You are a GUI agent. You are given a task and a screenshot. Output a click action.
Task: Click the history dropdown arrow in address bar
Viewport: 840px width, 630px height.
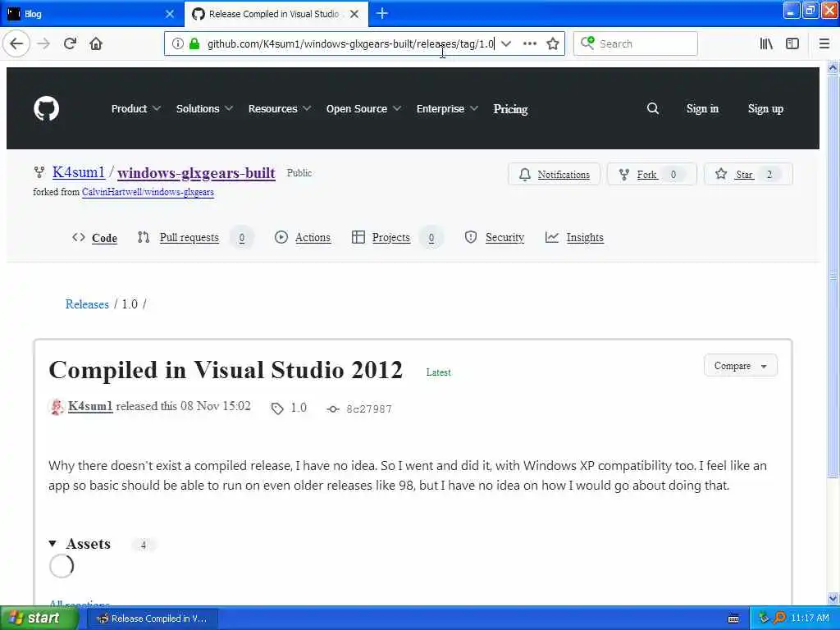pyautogui.click(x=506, y=43)
